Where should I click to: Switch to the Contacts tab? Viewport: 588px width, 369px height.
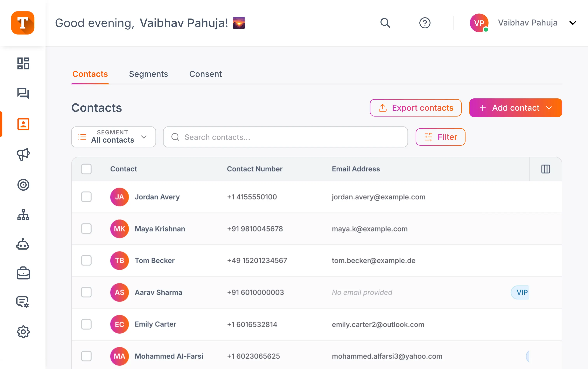[90, 74]
